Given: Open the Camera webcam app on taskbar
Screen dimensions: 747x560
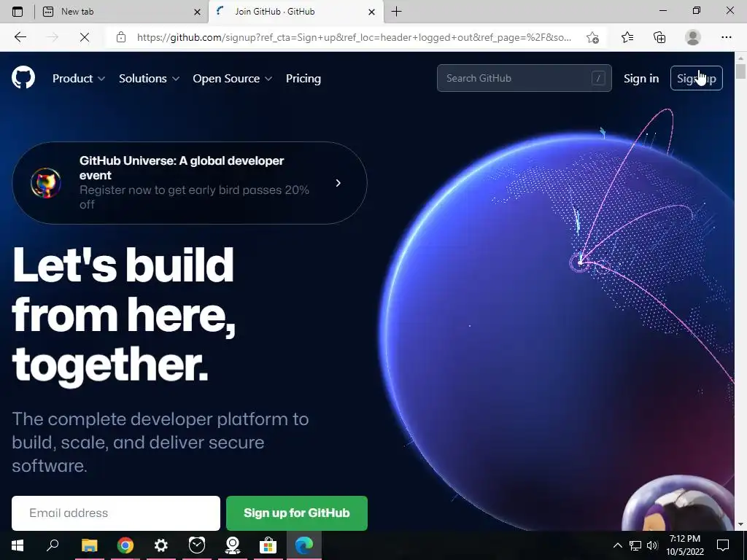Looking at the screenshot, I should 233,545.
